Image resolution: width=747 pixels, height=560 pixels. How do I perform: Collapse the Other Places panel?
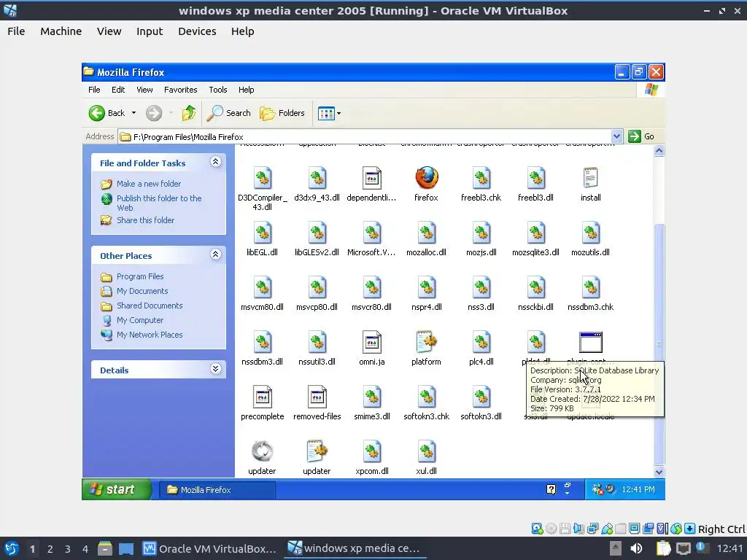pos(215,254)
